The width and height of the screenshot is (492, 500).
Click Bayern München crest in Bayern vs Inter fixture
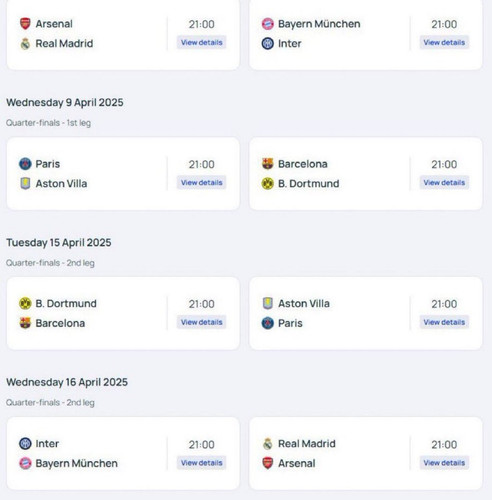click(268, 24)
